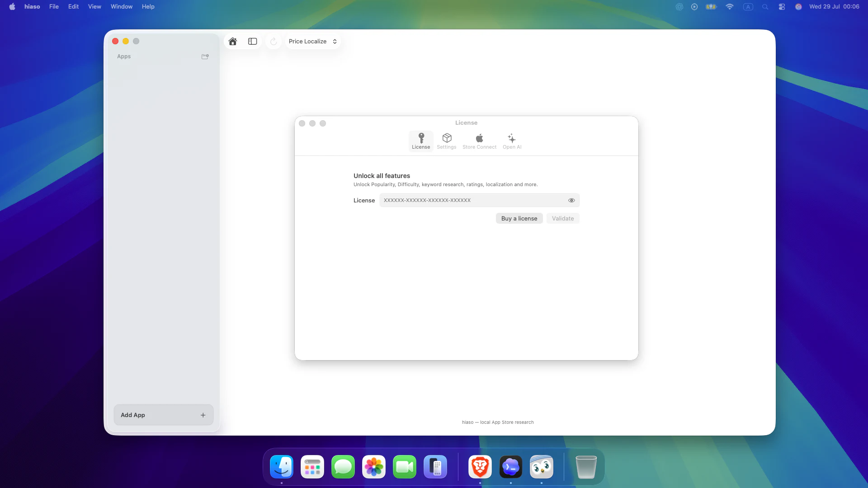Open Trash from the Dock
This screenshot has width=868, height=488.
point(586,467)
